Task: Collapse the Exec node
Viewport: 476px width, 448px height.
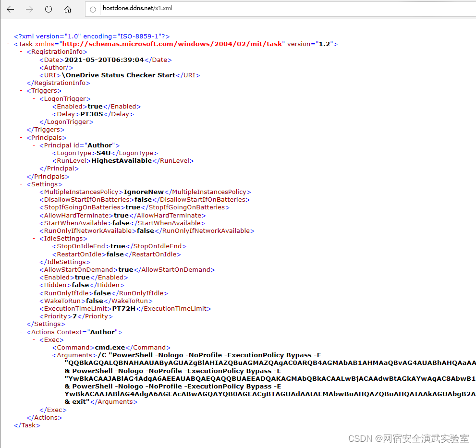Action: coord(34,340)
